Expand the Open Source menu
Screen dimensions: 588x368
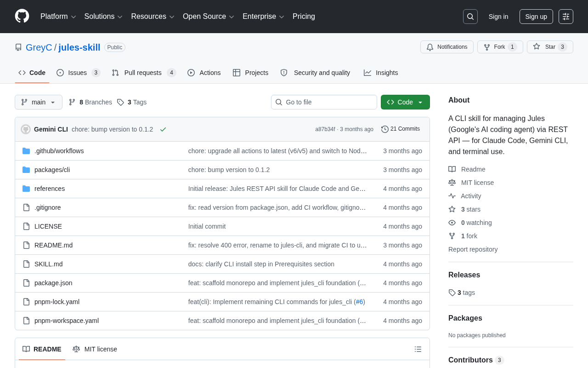click(x=209, y=17)
